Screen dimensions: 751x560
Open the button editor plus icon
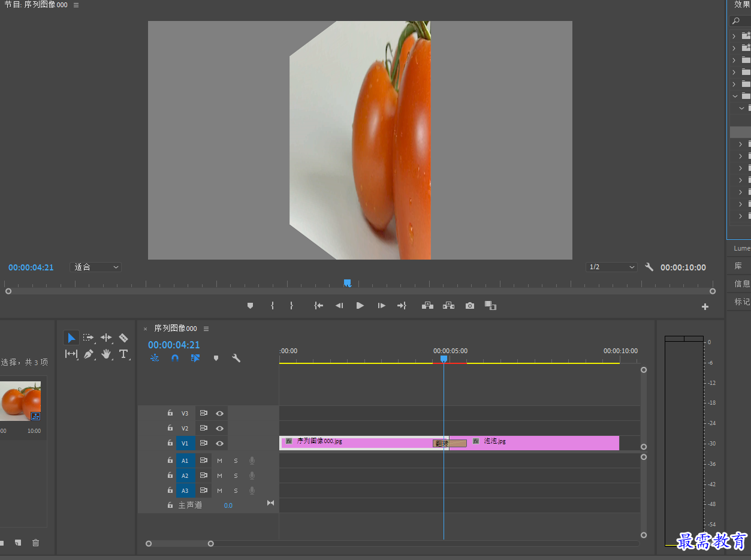tap(705, 306)
